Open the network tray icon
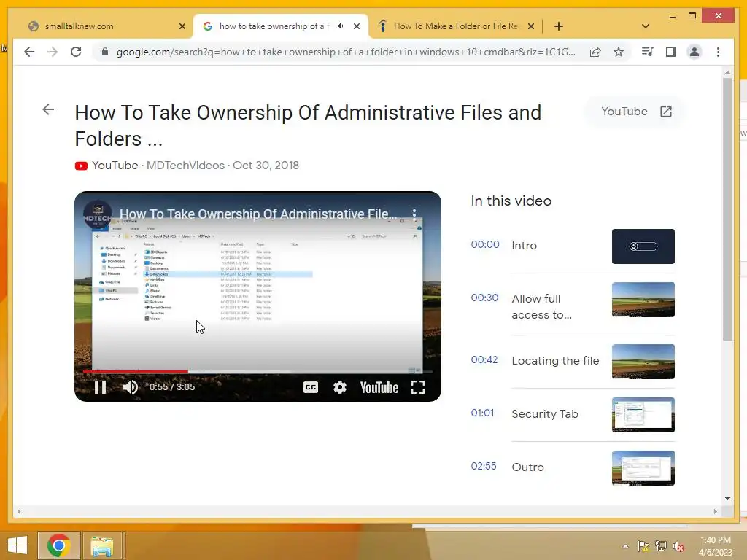The height and width of the screenshot is (560, 747). point(661,546)
